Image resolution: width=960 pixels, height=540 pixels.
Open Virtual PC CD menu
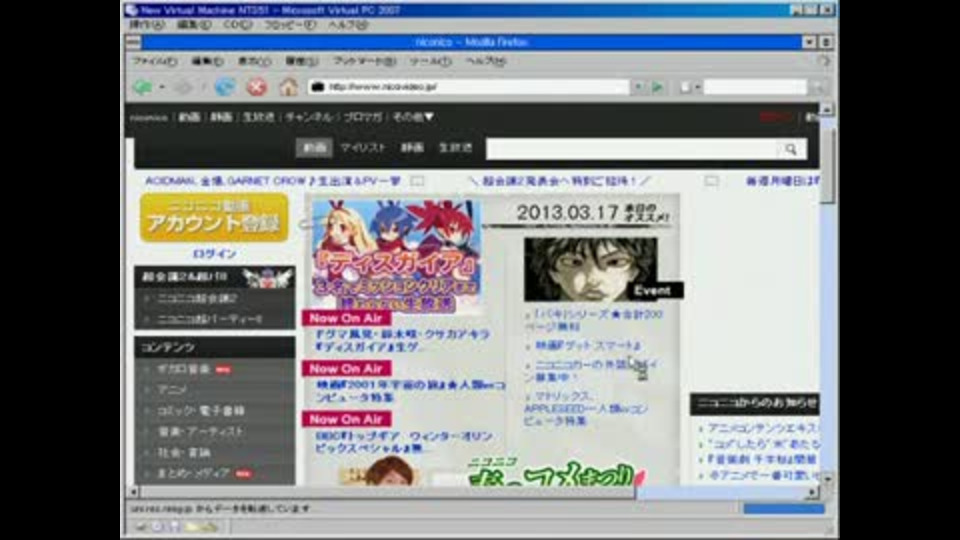pos(238,25)
